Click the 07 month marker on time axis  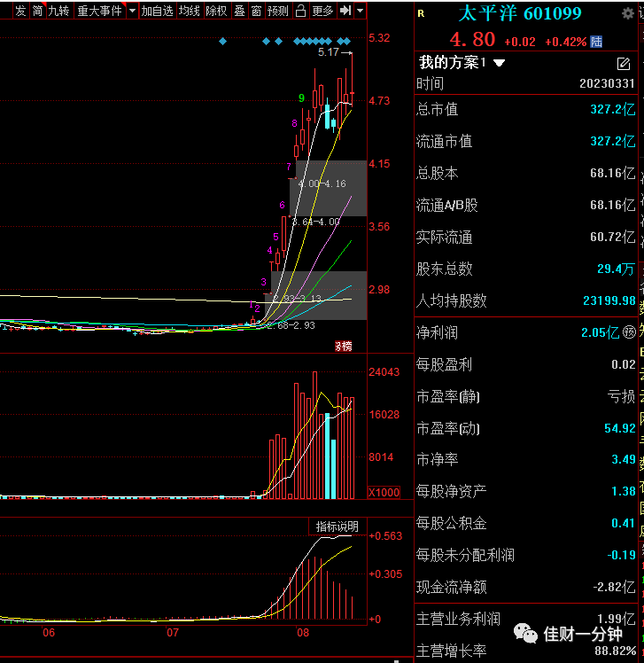[173, 633]
